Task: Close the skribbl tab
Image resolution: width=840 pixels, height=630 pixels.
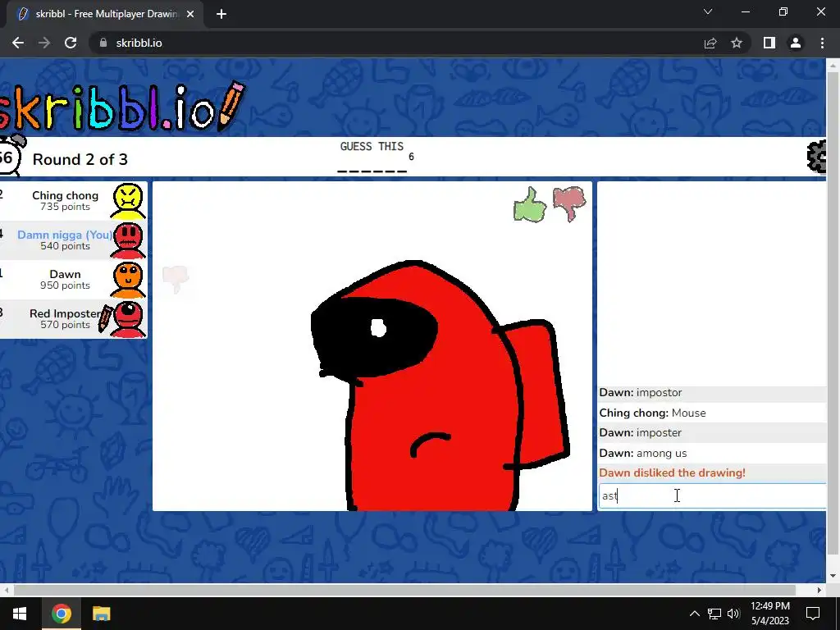Action: 190,14
